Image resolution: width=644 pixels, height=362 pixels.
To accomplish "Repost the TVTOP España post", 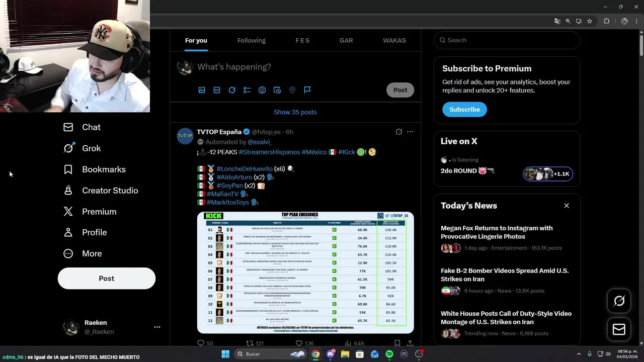I will point(255,343).
